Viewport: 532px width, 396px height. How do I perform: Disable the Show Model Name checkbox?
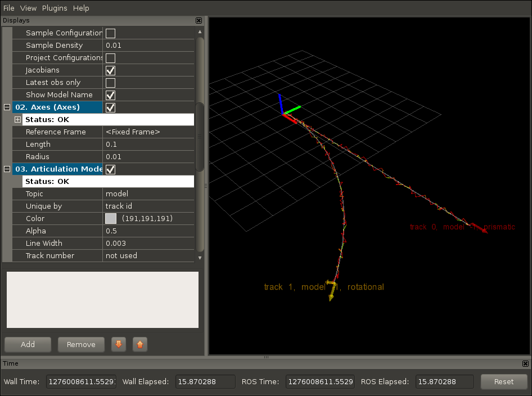[x=111, y=95]
